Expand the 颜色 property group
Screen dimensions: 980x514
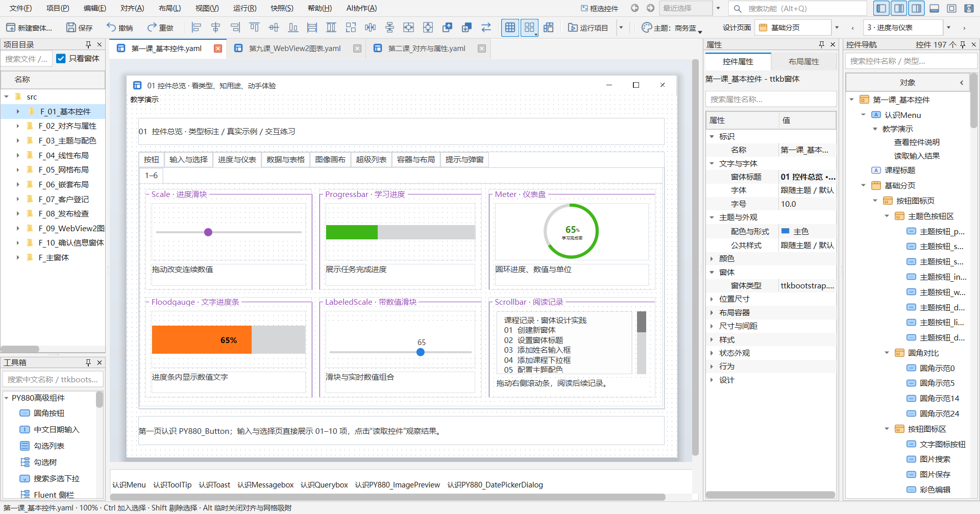coord(712,259)
